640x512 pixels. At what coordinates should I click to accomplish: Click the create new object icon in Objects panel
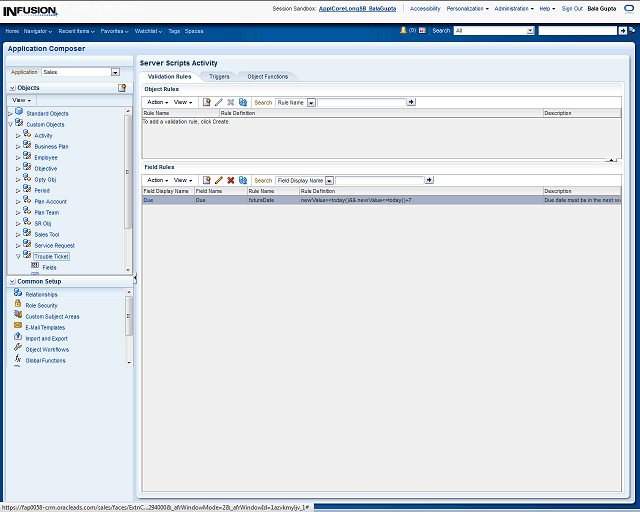(122, 88)
